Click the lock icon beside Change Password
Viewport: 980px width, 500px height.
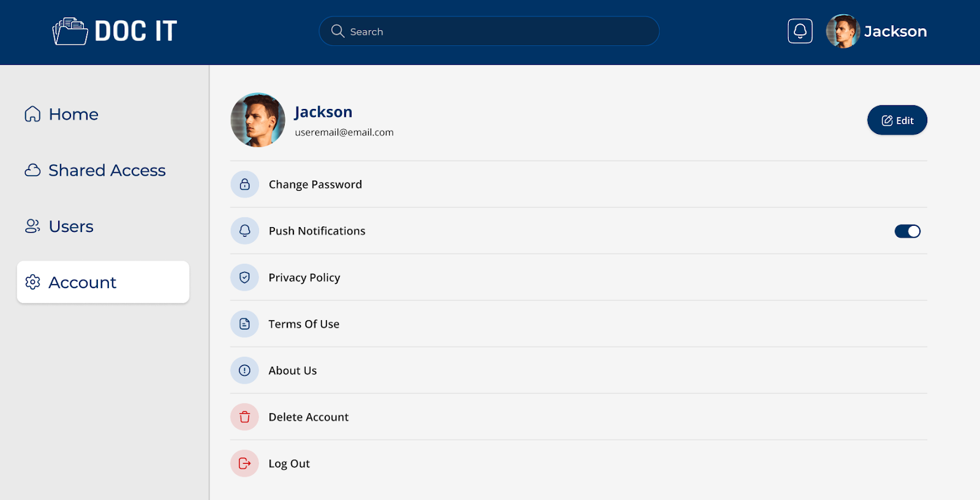244,184
